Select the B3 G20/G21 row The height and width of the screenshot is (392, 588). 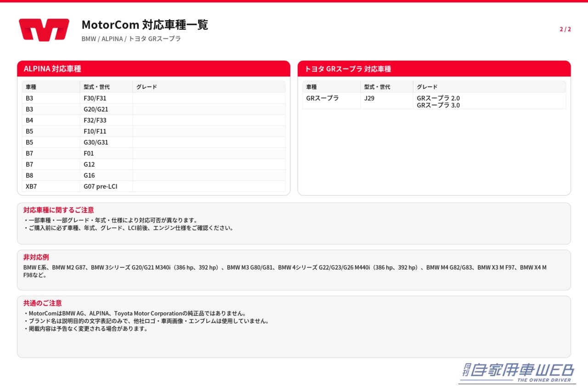154,109
